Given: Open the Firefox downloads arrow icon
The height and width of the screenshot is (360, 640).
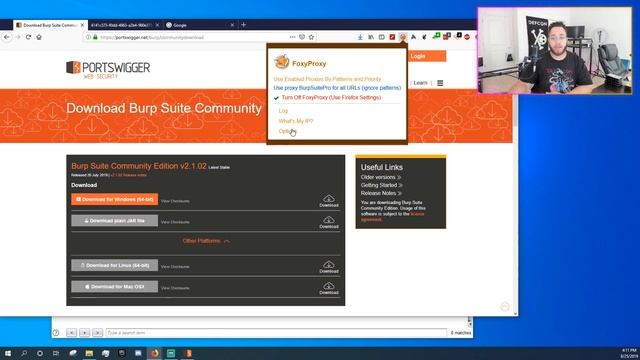Looking at the screenshot, I should click(360, 37).
